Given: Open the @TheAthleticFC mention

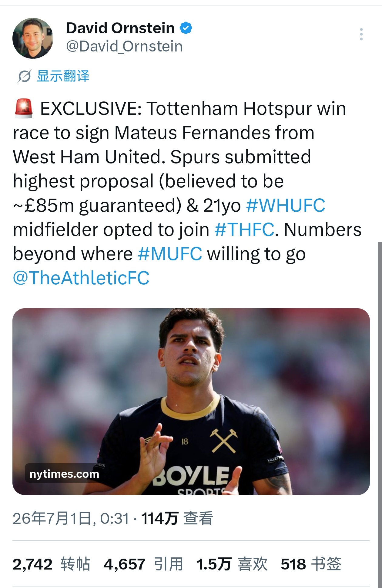Looking at the screenshot, I should [81, 278].
